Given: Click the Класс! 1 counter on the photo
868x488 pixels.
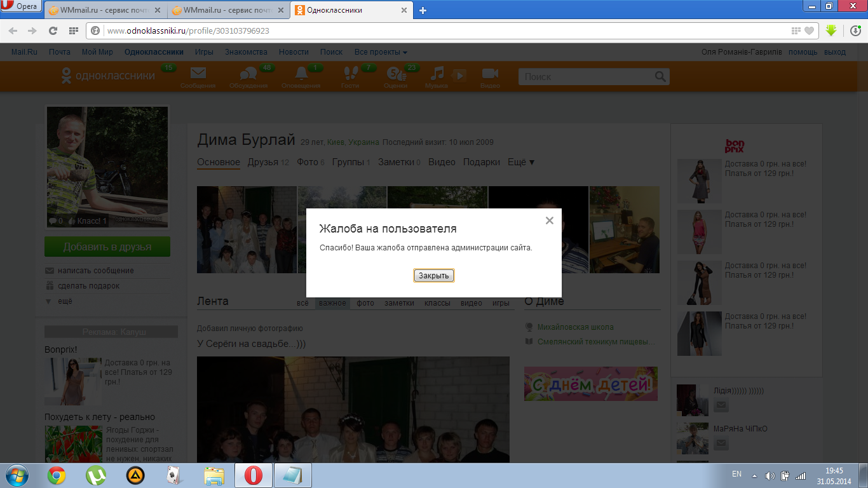Looking at the screenshot, I should point(88,221).
